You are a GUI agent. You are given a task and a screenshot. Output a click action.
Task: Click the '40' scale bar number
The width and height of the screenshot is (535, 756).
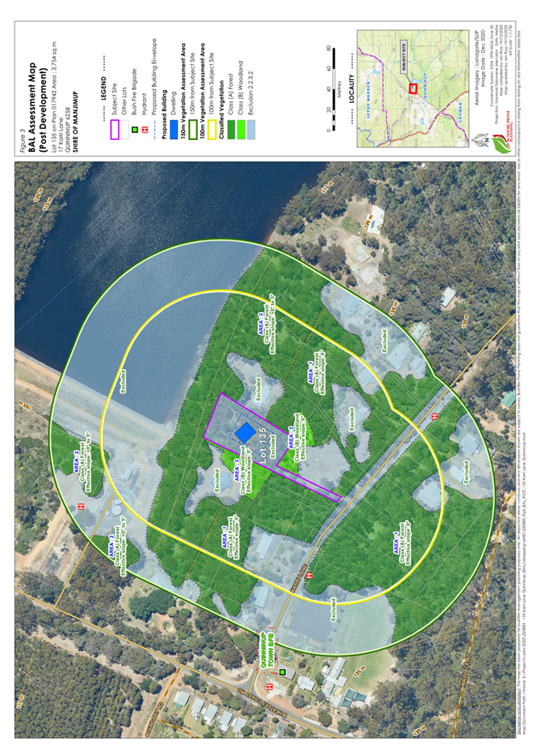[328, 89]
